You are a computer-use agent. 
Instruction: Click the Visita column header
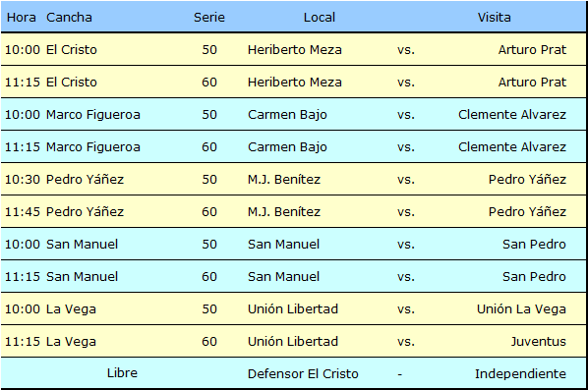pos(494,18)
